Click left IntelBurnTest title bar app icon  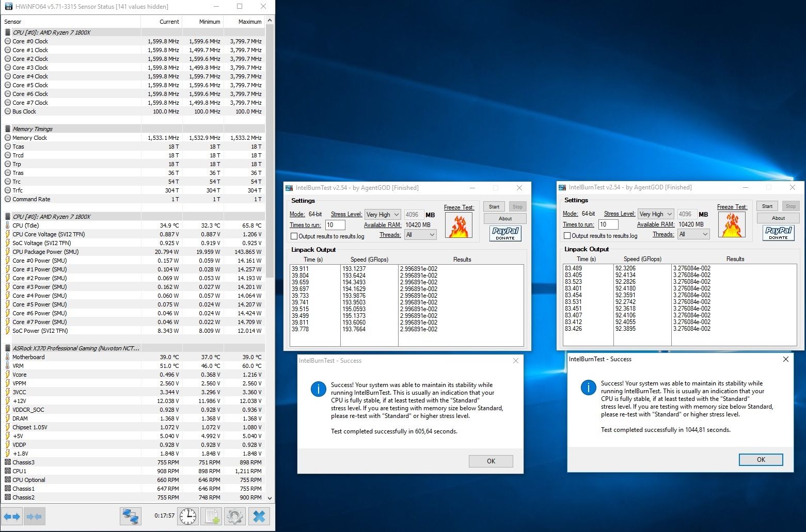[290, 188]
